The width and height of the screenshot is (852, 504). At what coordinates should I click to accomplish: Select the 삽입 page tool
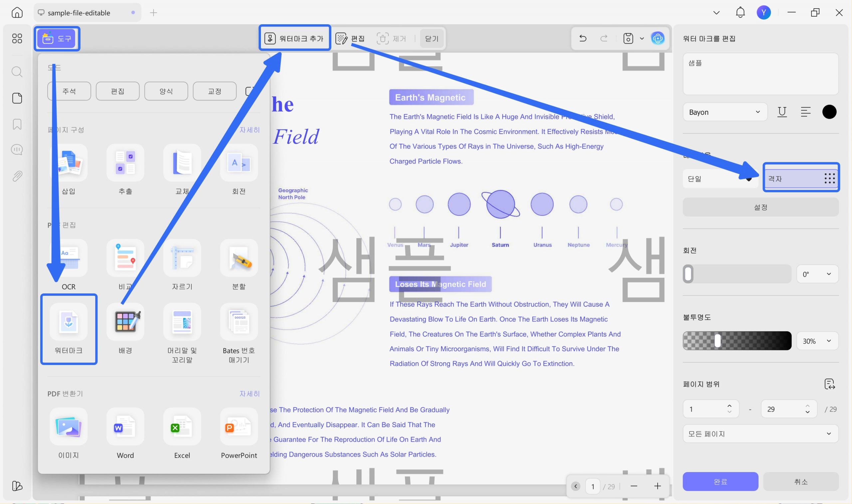point(69,170)
